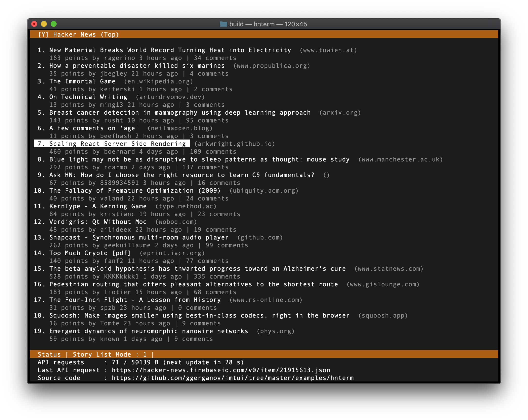Open story 'New Material Breaks World Record Turning Heat into Electricity'
The width and height of the screenshot is (528, 420).
coord(170,50)
